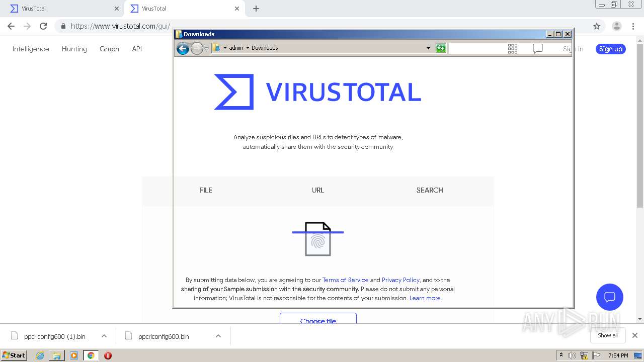Image resolution: width=644 pixels, height=362 pixels.
Task: Open recent locations arrow beside explorer forward button
Action: 206,49
